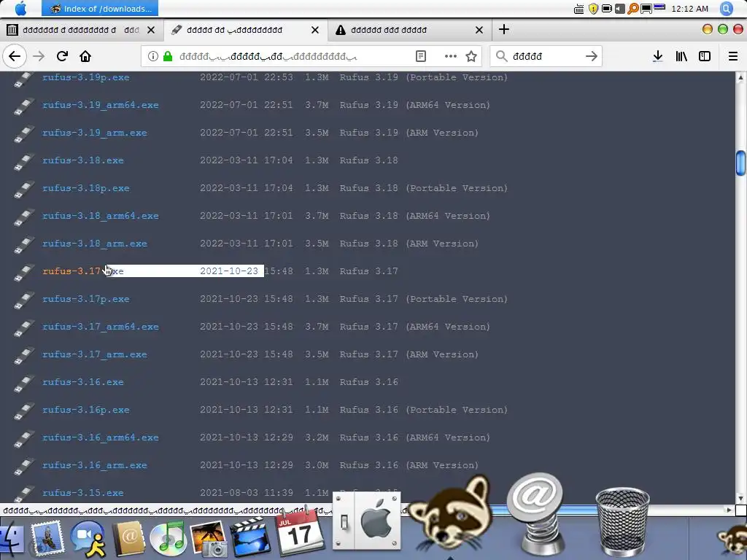The height and width of the screenshot is (560, 747).
Task: Open the Finder icon in dock
Action: click(10, 539)
